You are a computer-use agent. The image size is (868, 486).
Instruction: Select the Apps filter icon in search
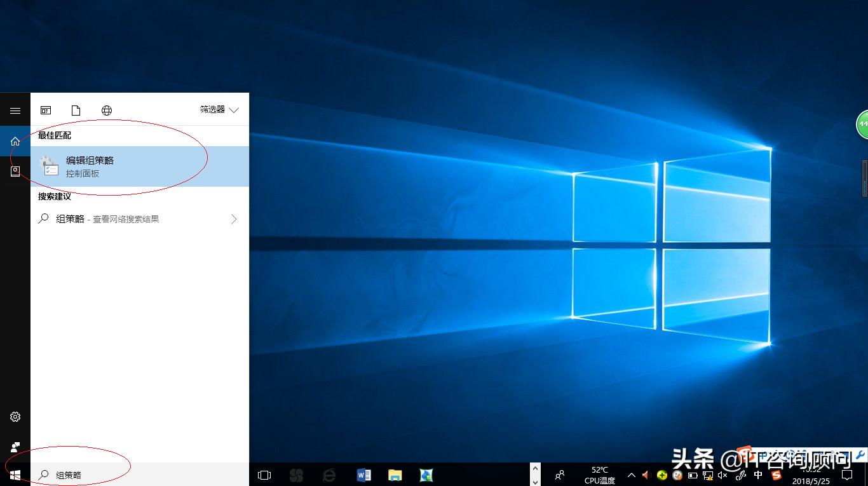(45, 109)
